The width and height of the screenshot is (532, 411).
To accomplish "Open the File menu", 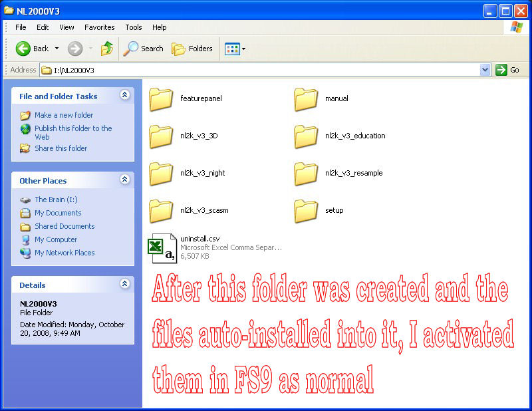I will [x=21, y=27].
